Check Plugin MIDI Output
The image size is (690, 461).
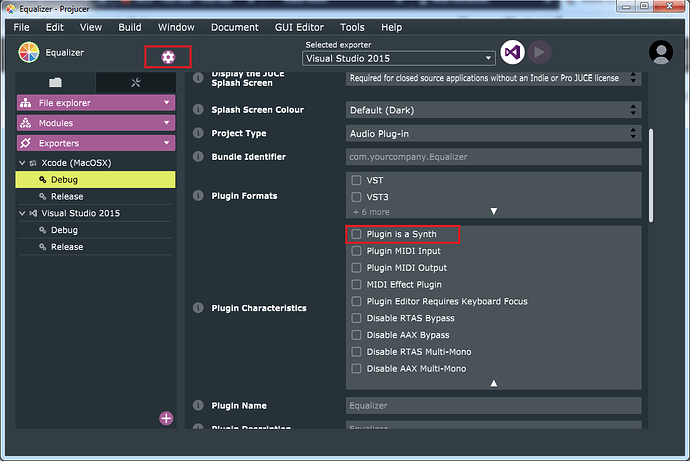[356, 268]
